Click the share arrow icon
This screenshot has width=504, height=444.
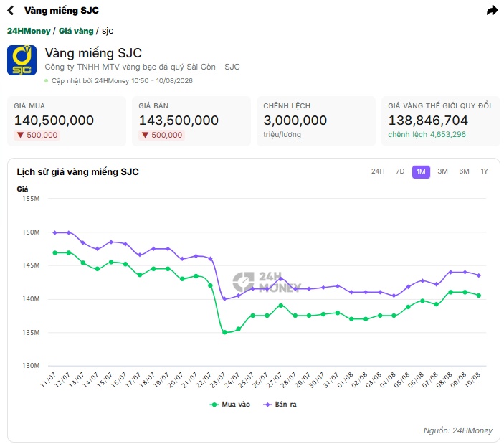point(492,10)
